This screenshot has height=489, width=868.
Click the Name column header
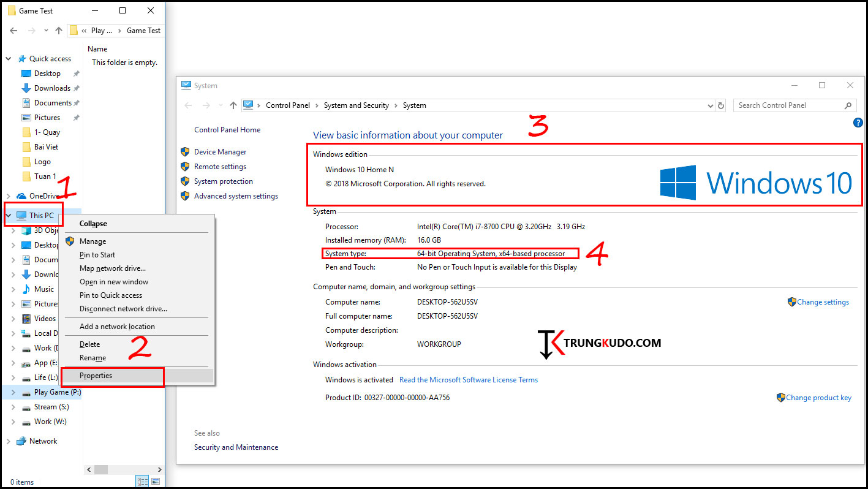(x=97, y=49)
